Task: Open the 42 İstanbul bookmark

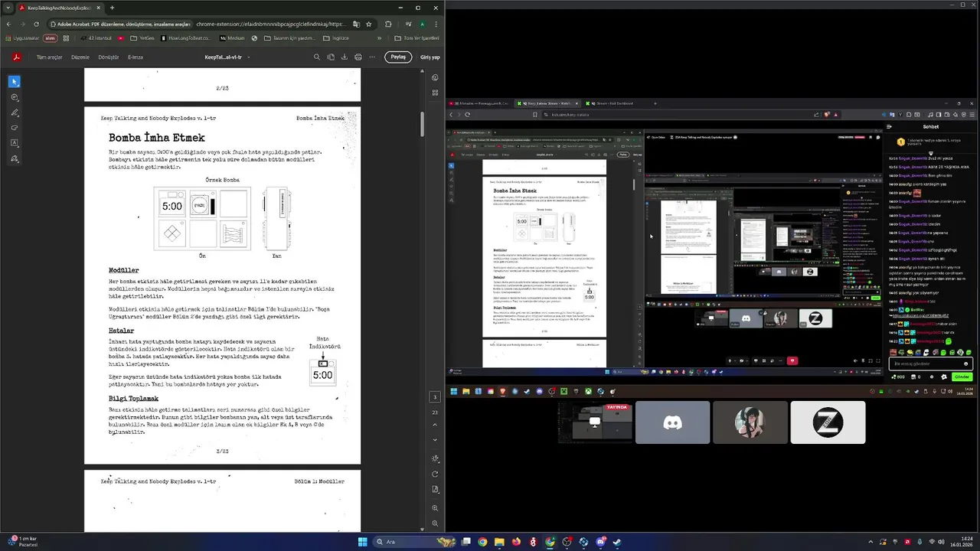Action: click(x=96, y=37)
